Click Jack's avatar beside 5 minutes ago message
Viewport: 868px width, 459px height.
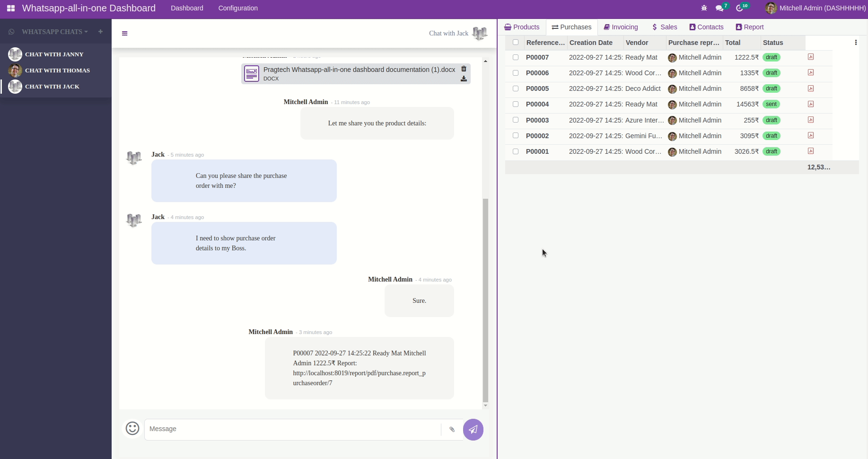[134, 158]
